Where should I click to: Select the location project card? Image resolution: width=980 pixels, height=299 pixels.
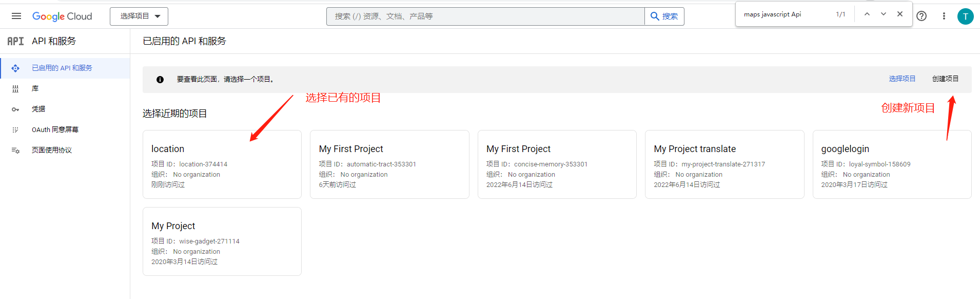(x=222, y=164)
